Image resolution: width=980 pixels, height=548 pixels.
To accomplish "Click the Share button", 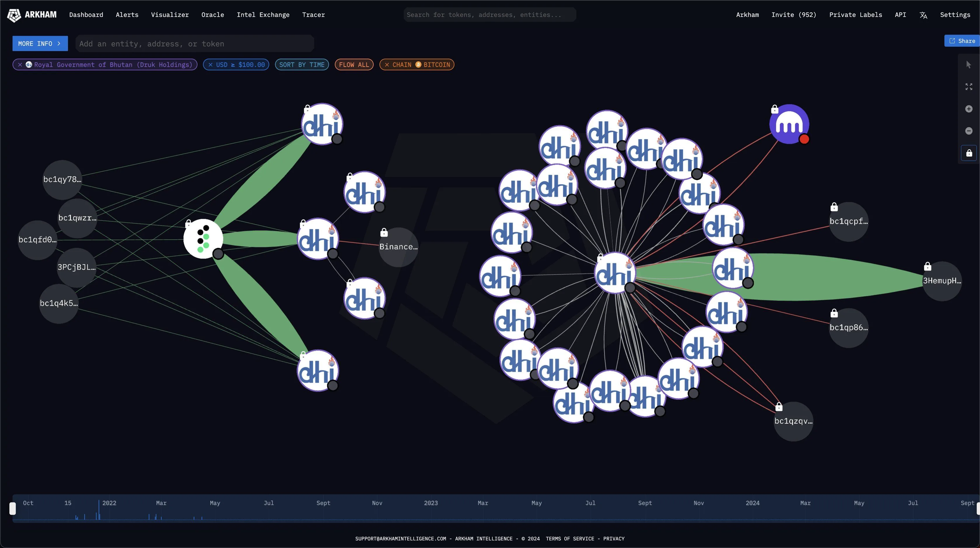I will (x=962, y=41).
